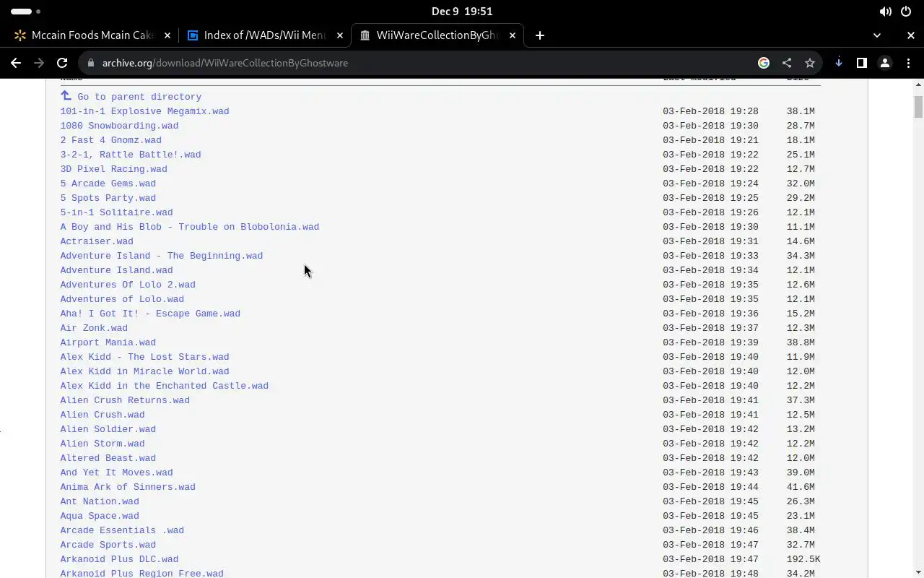Image resolution: width=924 pixels, height=578 pixels.
Task: Download 101-in-1 Explosive Megamix.wad
Action: click(144, 111)
